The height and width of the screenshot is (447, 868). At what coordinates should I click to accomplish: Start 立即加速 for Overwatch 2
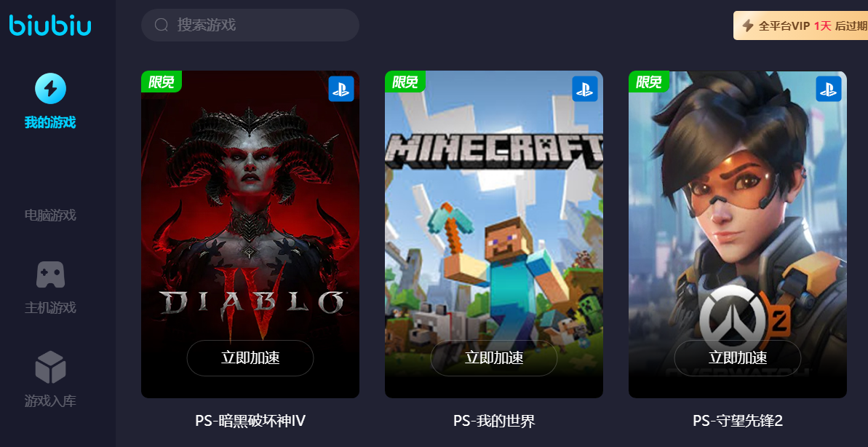click(x=737, y=358)
